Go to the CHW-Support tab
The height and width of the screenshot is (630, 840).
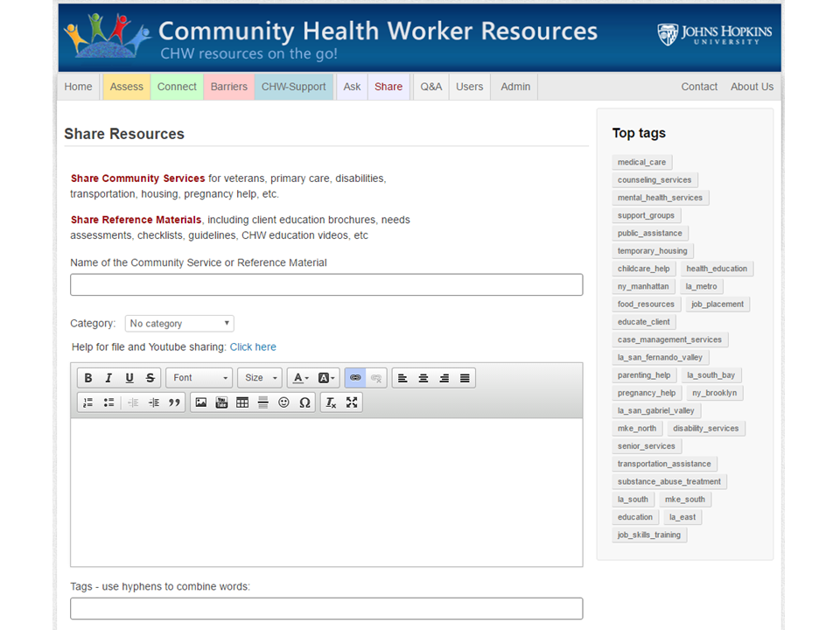pyautogui.click(x=293, y=87)
